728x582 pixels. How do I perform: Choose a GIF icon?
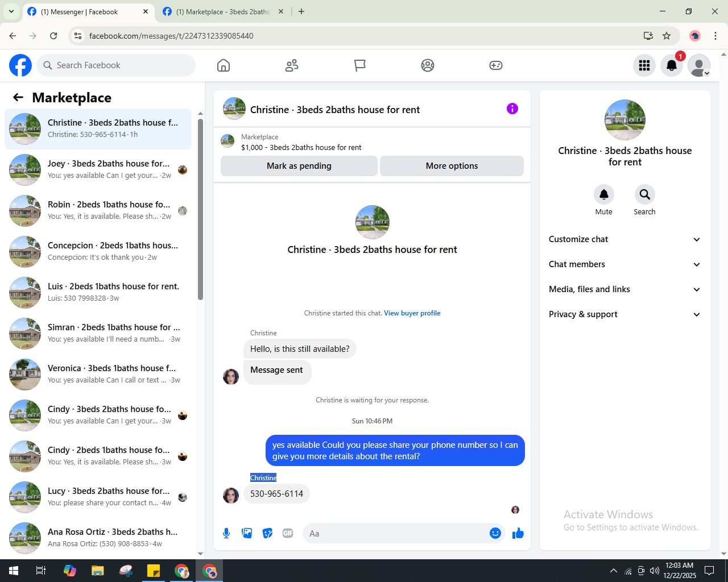coord(288,533)
